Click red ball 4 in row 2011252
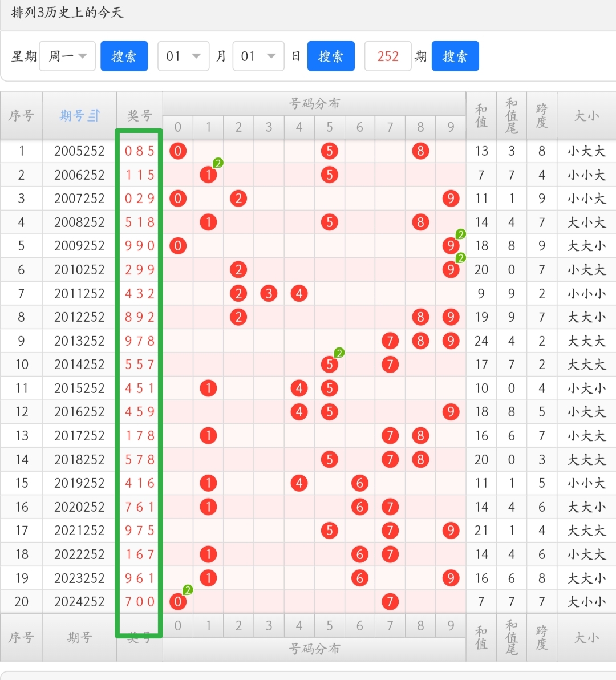616x680 pixels. (x=299, y=293)
